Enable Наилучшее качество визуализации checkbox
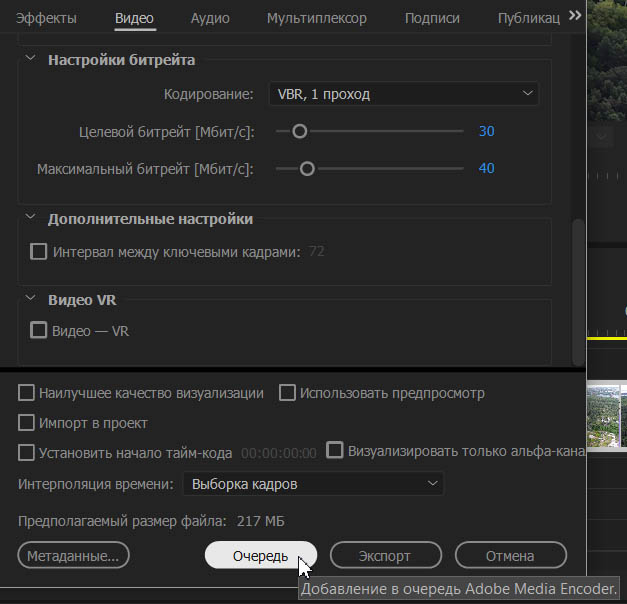 [27, 393]
